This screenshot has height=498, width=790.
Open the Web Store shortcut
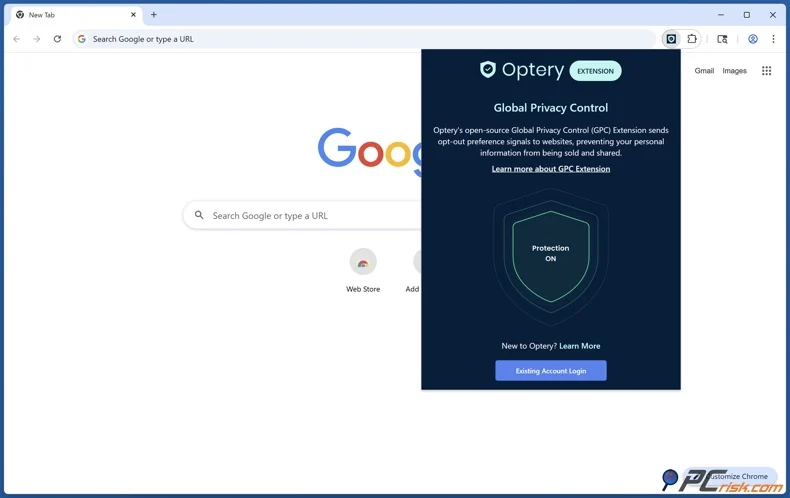point(363,271)
